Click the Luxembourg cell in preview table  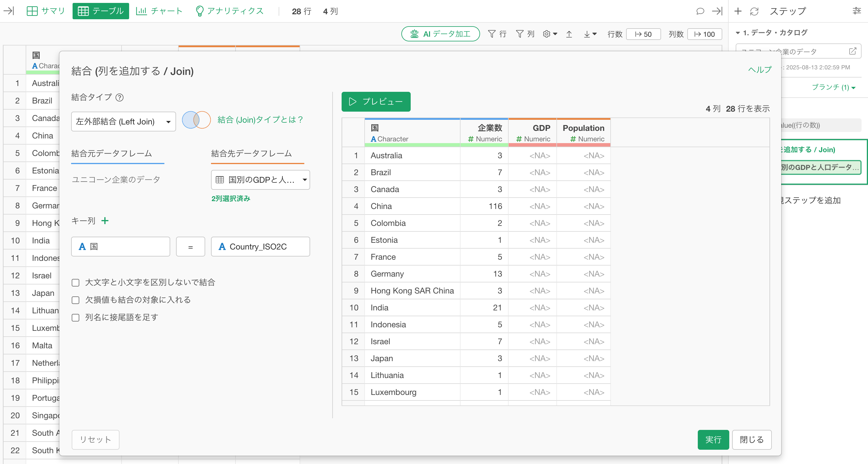click(412, 392)
